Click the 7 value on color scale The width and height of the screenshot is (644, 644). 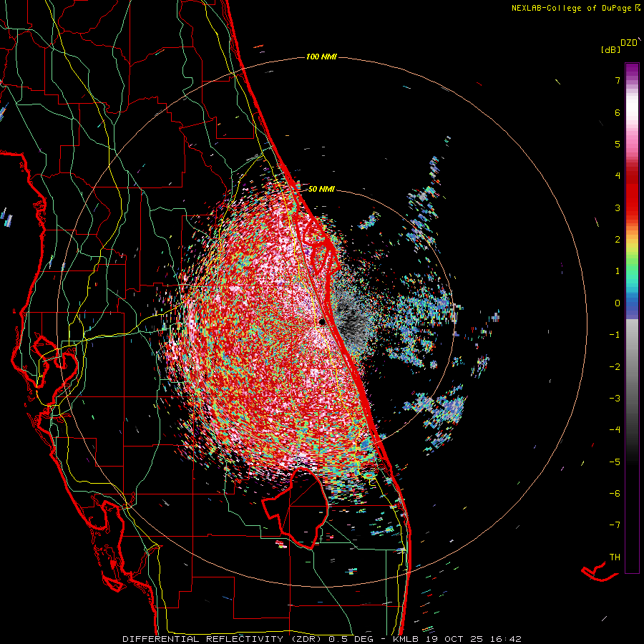pos(618,80)
